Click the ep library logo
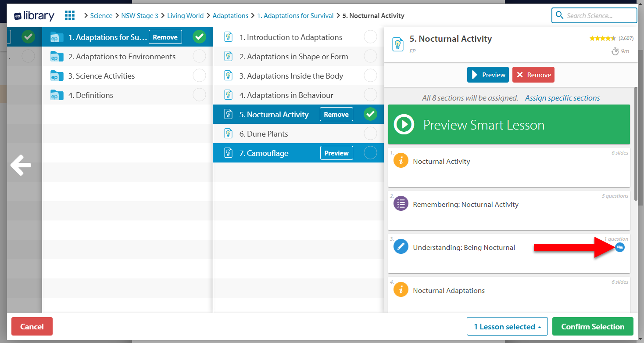This screenshot has width=644, height=343. [34, 16]
